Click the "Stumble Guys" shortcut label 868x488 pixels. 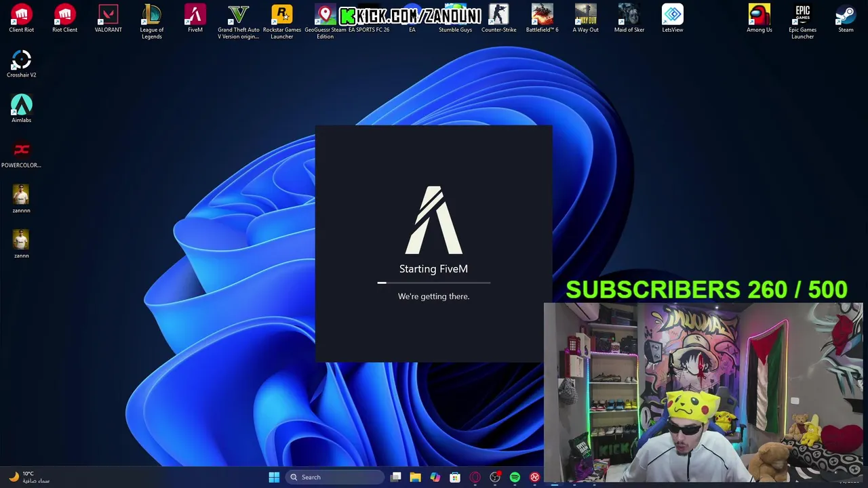pyautogui.click(x=455, y=30)
